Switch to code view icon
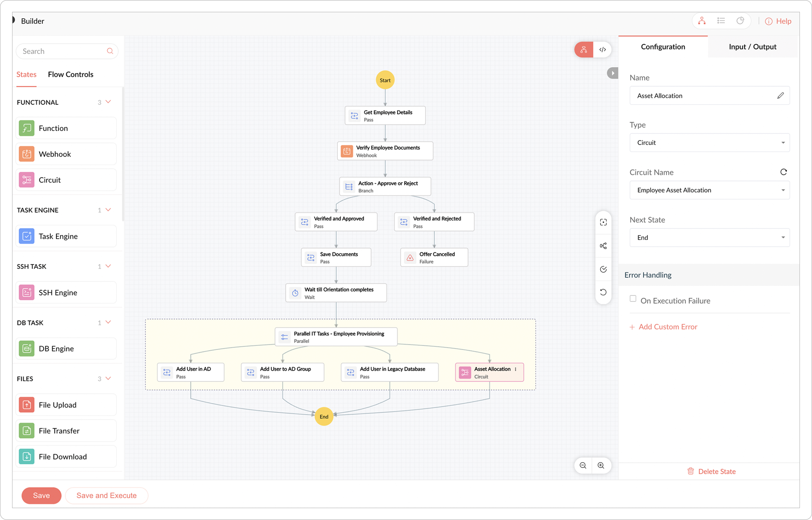Image resolution: width=812 pixels, height=520 pixels. (602, 50)
